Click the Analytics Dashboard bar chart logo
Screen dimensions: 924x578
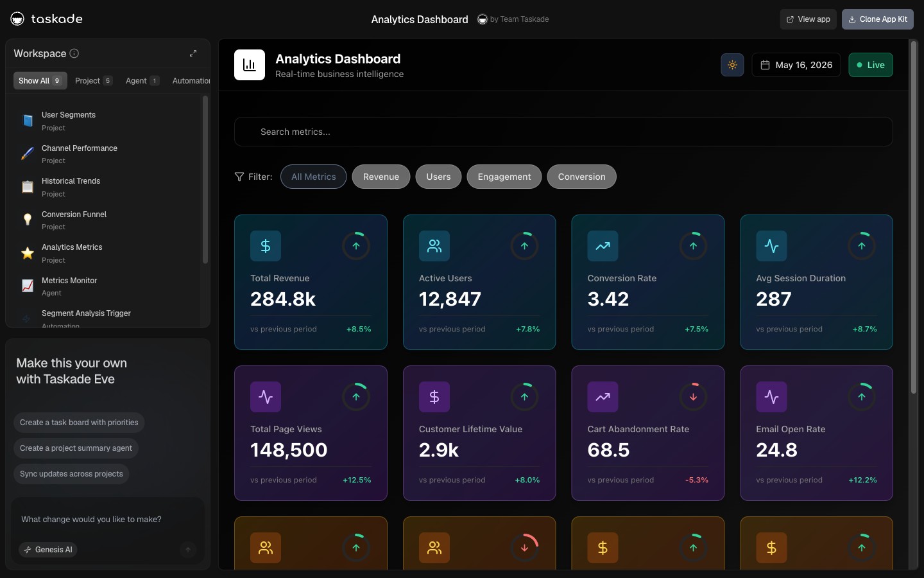point(250,65)
